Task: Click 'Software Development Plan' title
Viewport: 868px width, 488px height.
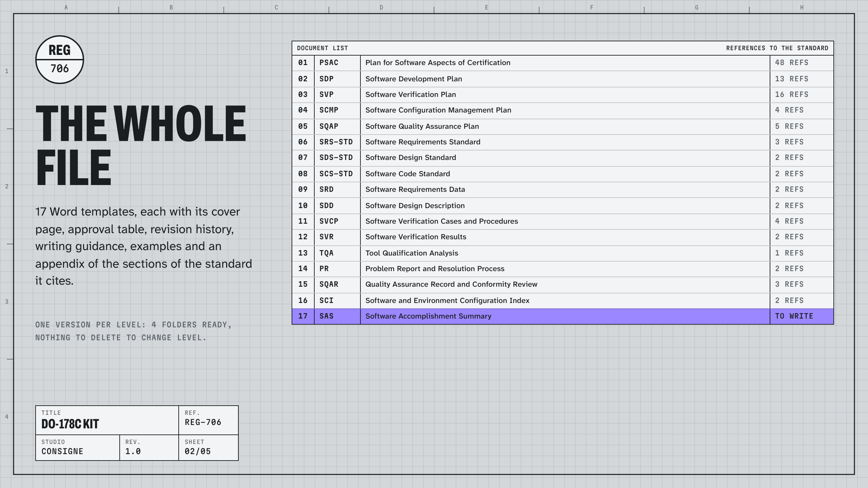Action: coord(414,79)
